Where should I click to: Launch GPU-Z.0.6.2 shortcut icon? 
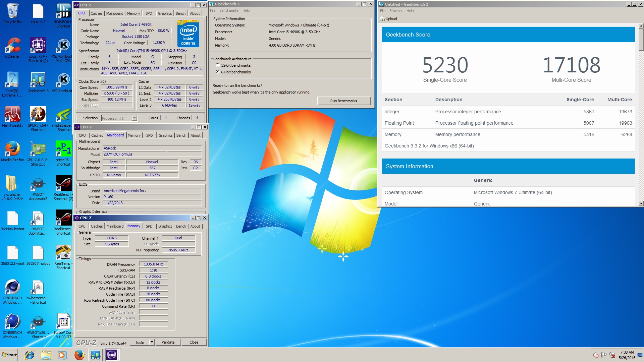pyautogui.click(x=38, y=154)
